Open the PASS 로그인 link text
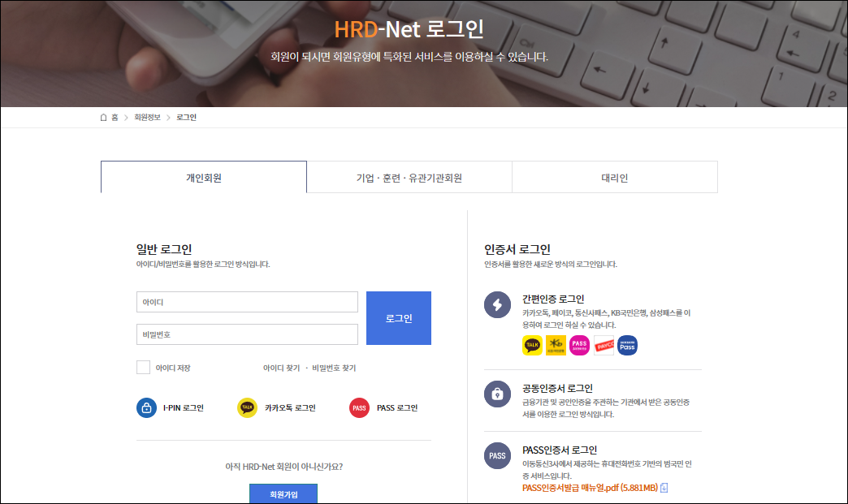848x504 pixels. pos(397,408)
